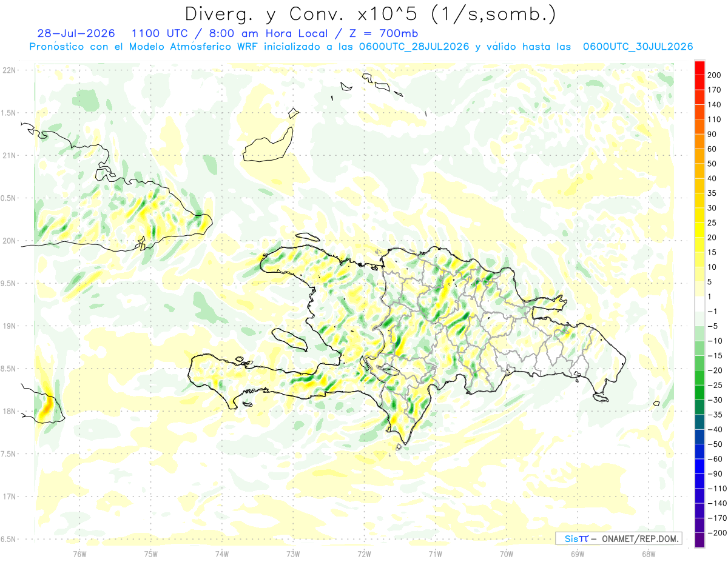Click the 74W longitude axis label
Image resolution: width=728 pixels, height=562 pixels.
[222, 554]
